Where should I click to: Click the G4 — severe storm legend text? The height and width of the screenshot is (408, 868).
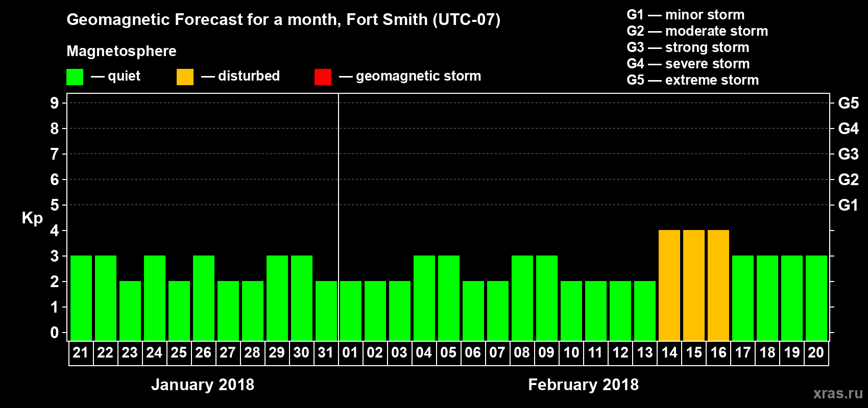click(688, 64)
